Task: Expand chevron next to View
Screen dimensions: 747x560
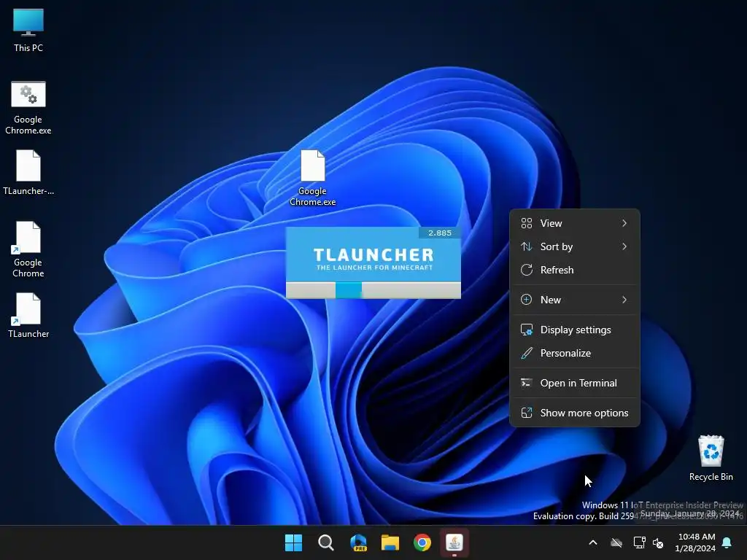Action: (x=624, y=223)
